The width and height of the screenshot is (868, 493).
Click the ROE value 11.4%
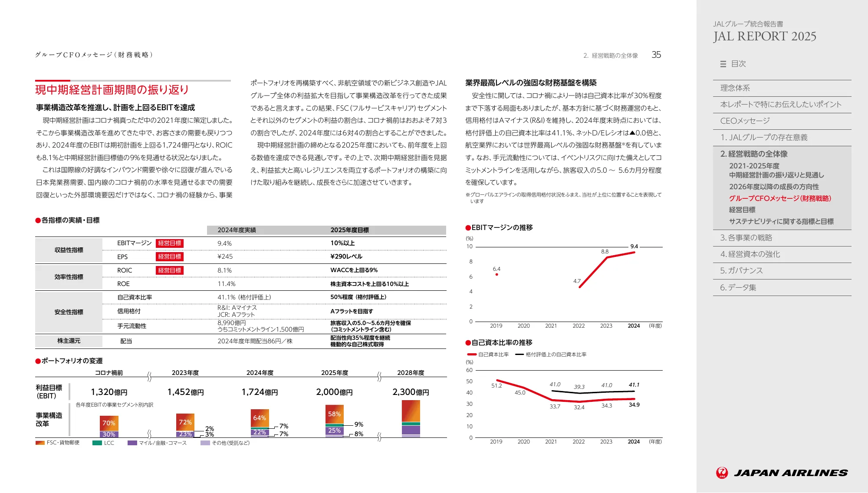pyautogui.click(x=227, y=284)
